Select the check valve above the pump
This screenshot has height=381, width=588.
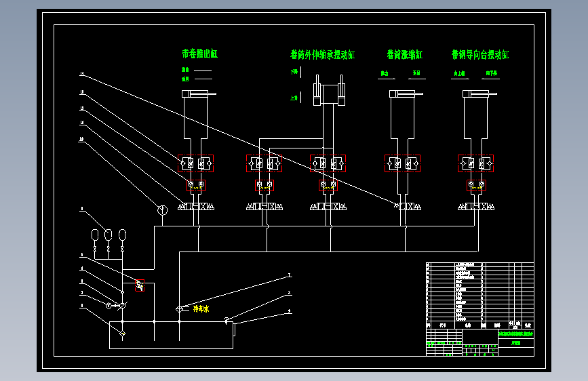click(x=122, y=292)
